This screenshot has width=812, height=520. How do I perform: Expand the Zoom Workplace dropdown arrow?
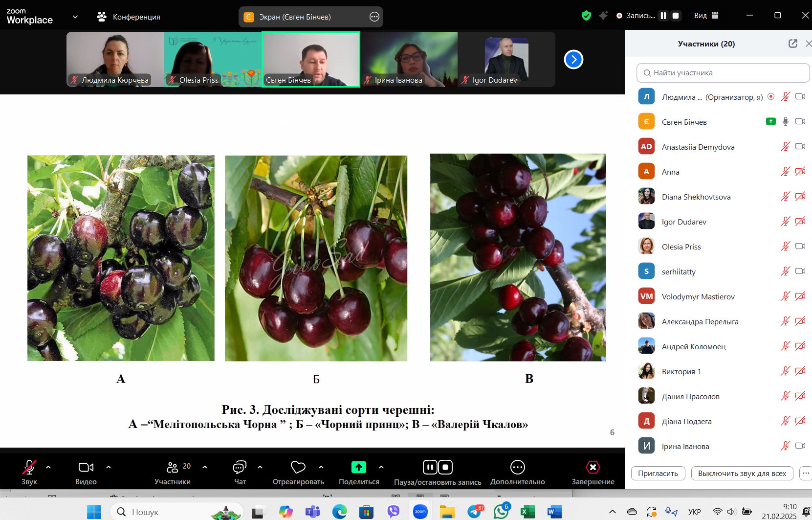[x=75, y=17]
